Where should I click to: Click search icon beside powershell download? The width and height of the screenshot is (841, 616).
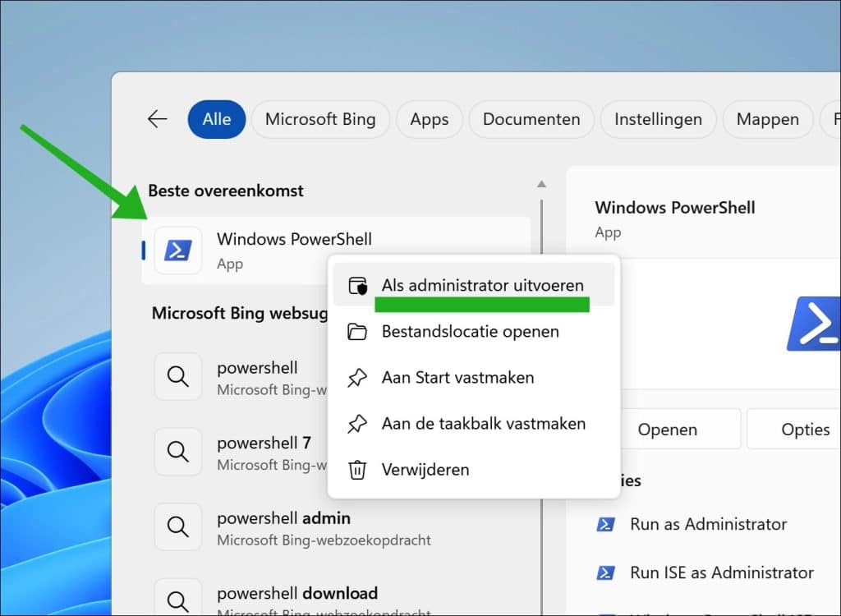coord(178,601)
